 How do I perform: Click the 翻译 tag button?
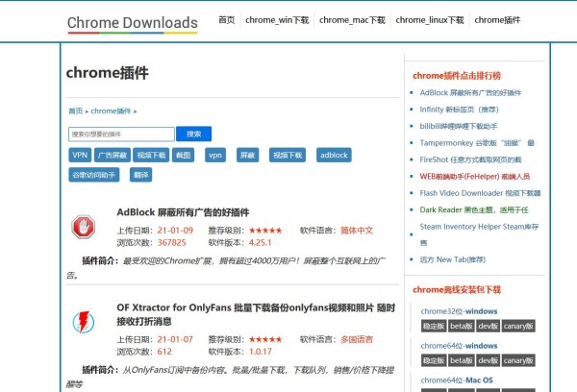coord(141,175)
